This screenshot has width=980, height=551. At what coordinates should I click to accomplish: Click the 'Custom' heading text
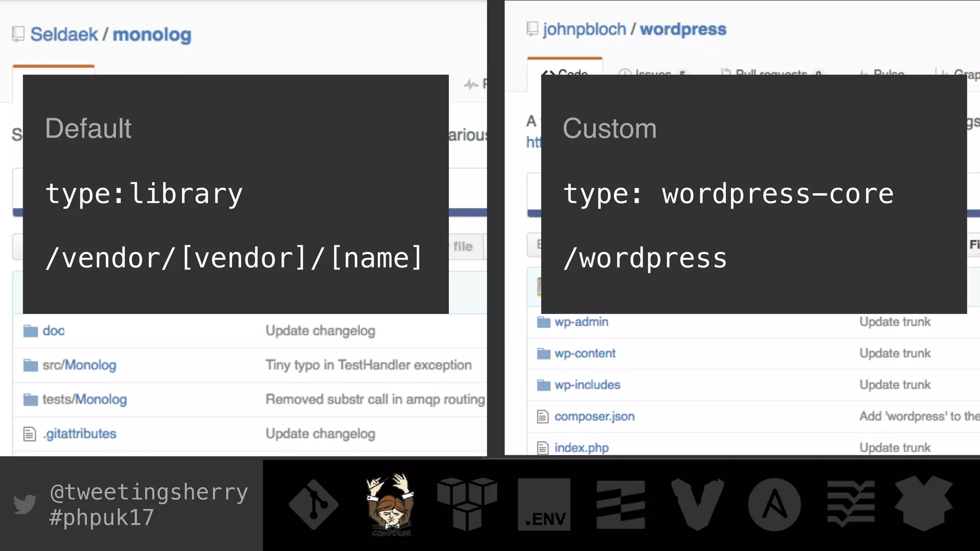(610, 129)
